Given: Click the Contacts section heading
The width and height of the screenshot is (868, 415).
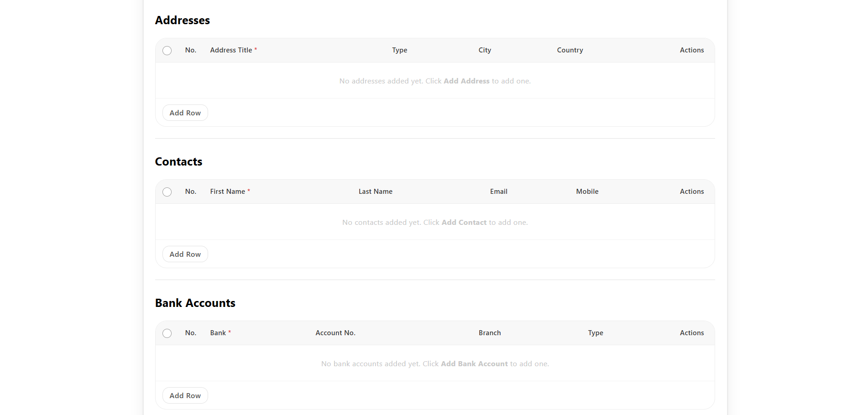Looking at the screenshot, I should (178, 162).
